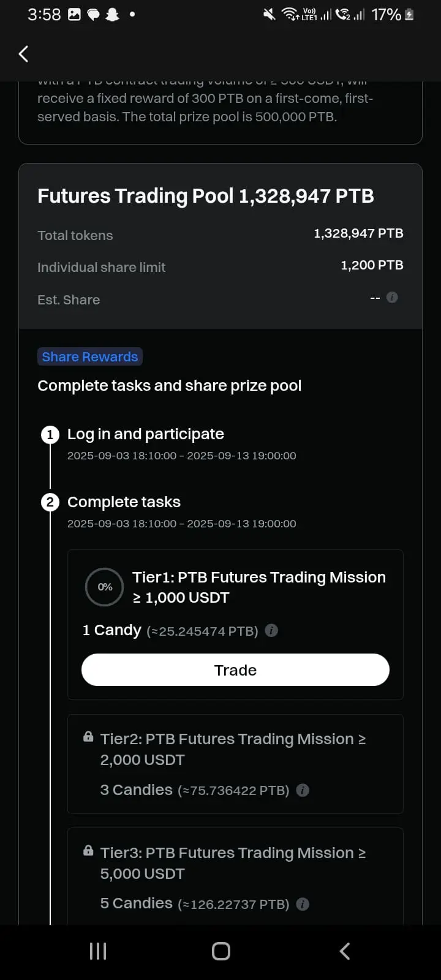The height and width of the screenshot is (980, 441).
Task: Tap the Android navigation back button
Action: [344, 951]
